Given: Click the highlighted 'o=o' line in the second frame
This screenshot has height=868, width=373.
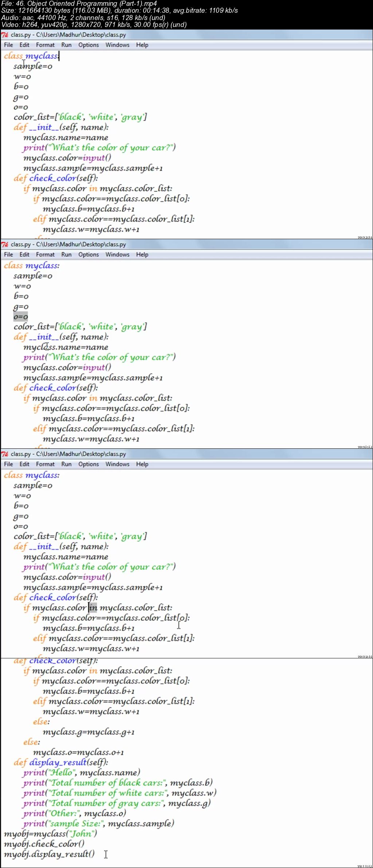Looking at the screenshot, I should point(21,317).
